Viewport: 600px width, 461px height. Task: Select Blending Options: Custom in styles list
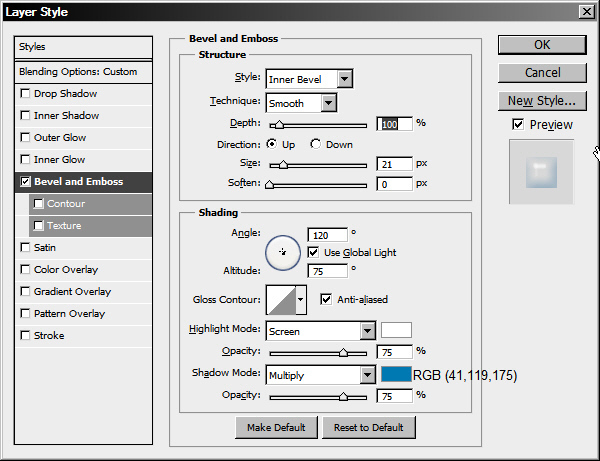pyautogui.click(x=78, y=72)
